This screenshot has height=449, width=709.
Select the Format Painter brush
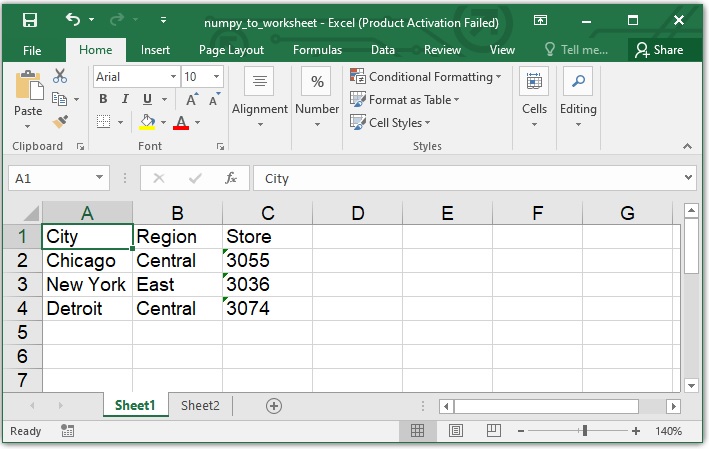point(60,121)
